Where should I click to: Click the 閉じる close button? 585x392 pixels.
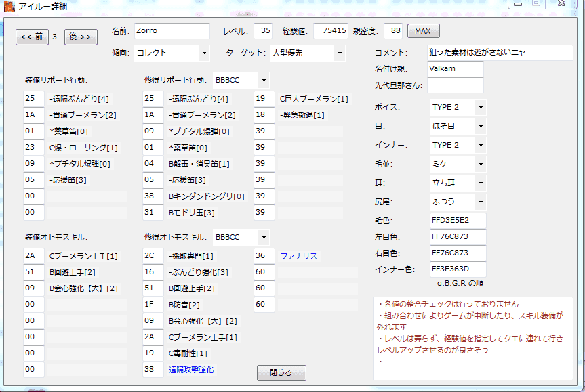282,372
